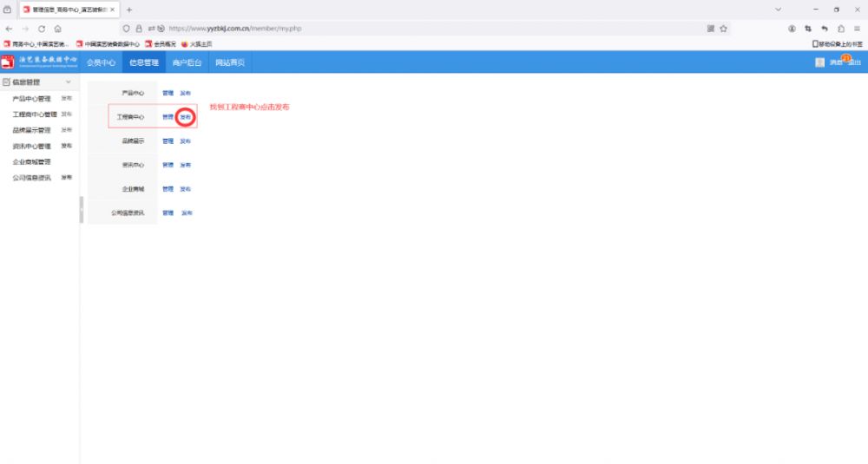This screenshot has width=868, height=464.
Task: Click 管理 link in 产品中心 row
Action: tap(168, 93)
